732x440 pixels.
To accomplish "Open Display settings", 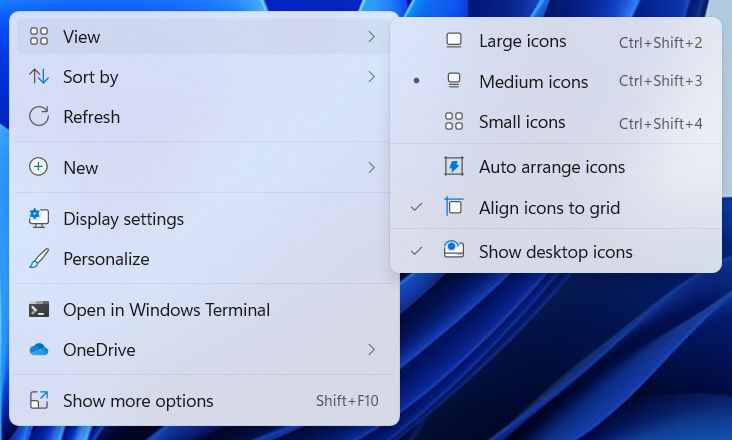I will tap(204, 219).
